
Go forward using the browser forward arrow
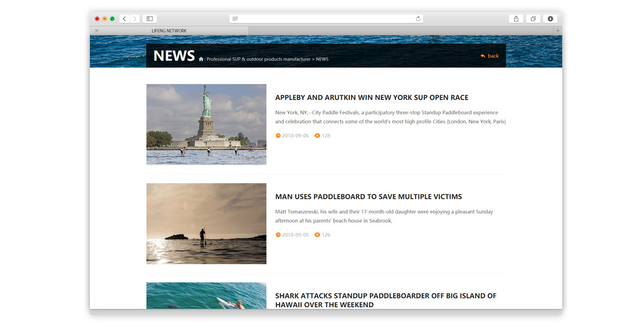pyautogui.click(x=135, y=18)
